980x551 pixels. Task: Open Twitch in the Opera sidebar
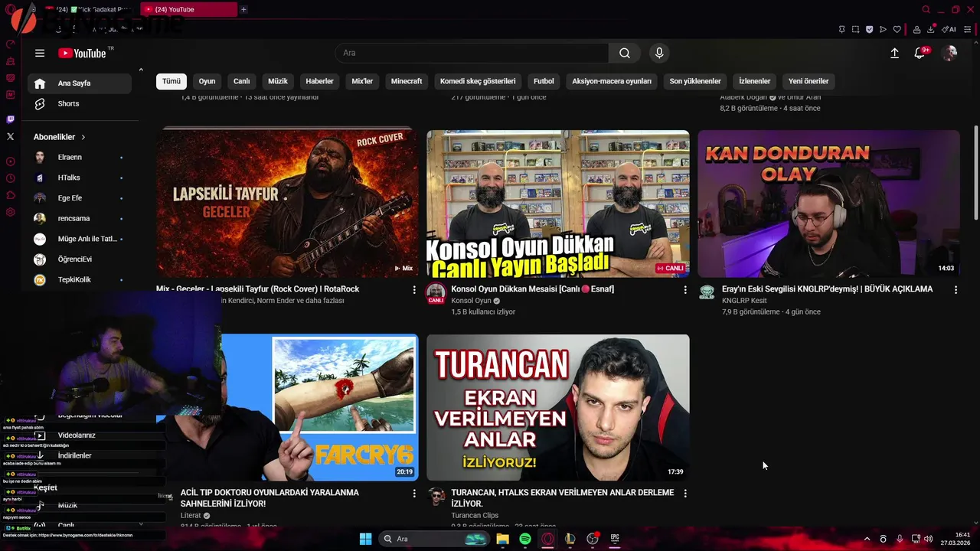click(10, 119)
